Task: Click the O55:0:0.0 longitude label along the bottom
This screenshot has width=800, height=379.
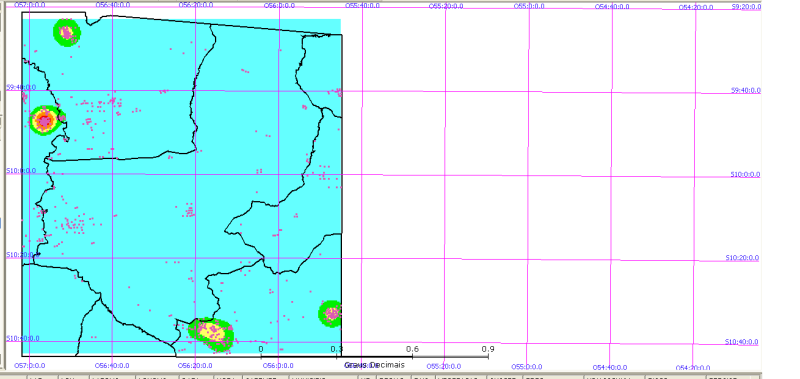Action: coord(528,367)
